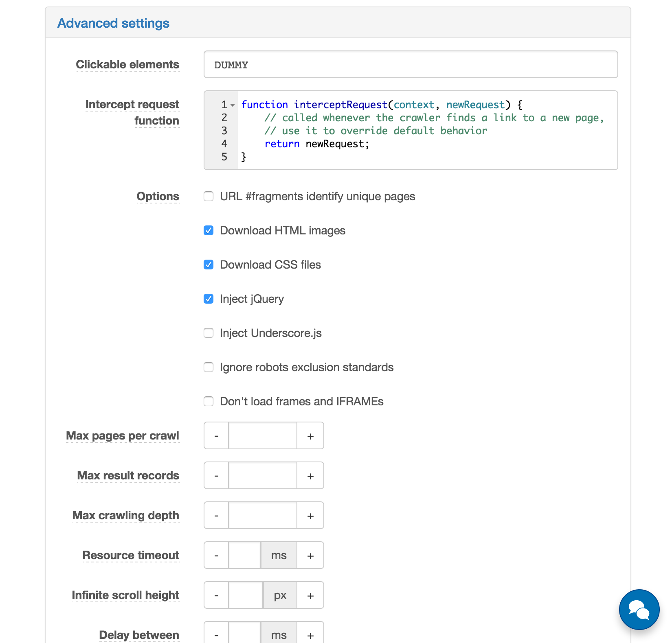Disable the Inject jQuery checkbox
Image resolution: width=672 pixels, height=643 pixels.
209,299
